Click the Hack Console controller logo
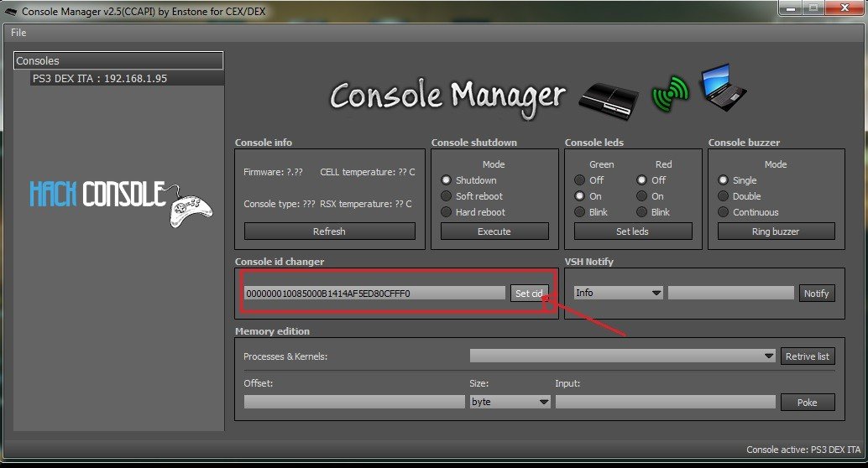The width and height of the screenshot is (868, 468). [x=121, y=203]
